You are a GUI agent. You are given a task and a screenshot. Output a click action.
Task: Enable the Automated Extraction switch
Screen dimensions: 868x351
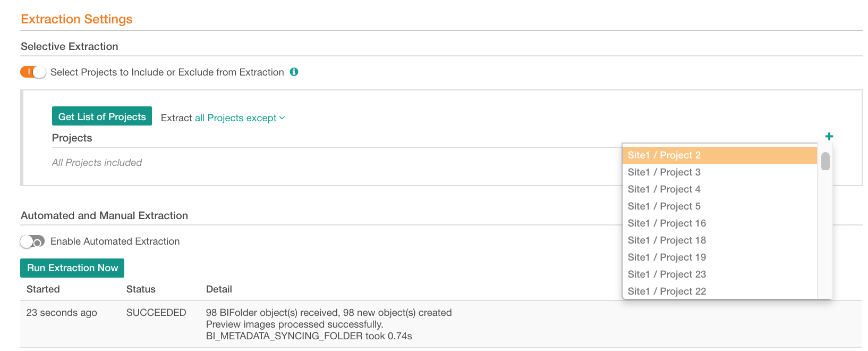pyautogui.click(x=32, y=241)
